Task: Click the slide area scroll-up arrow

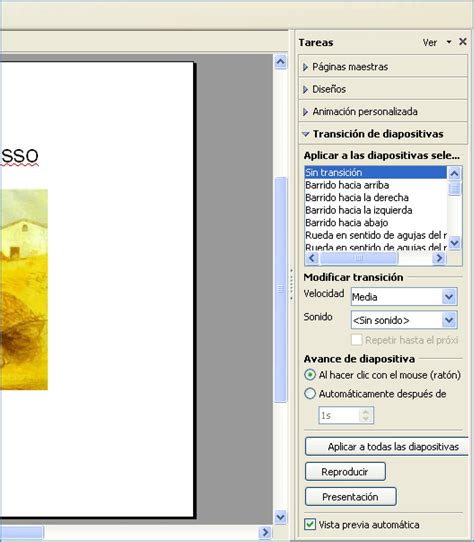Action: (x=280, y=62)
